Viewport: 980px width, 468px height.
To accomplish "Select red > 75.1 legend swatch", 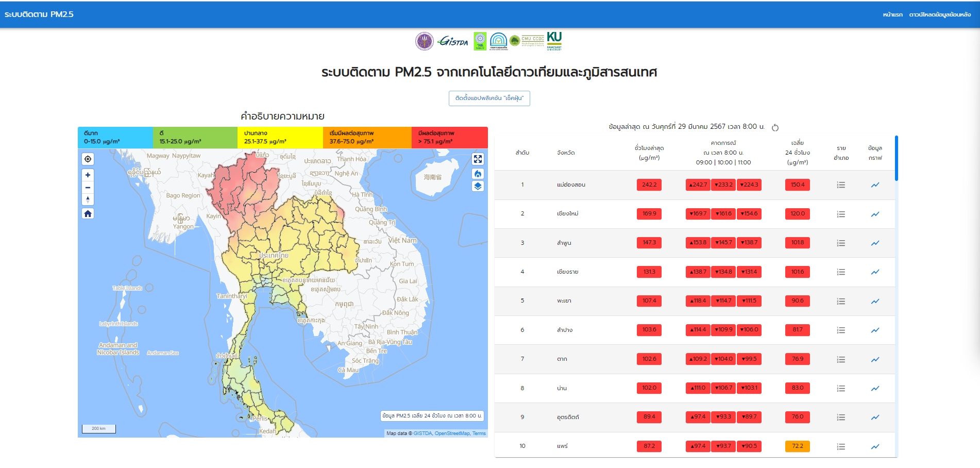I will 449,138.
